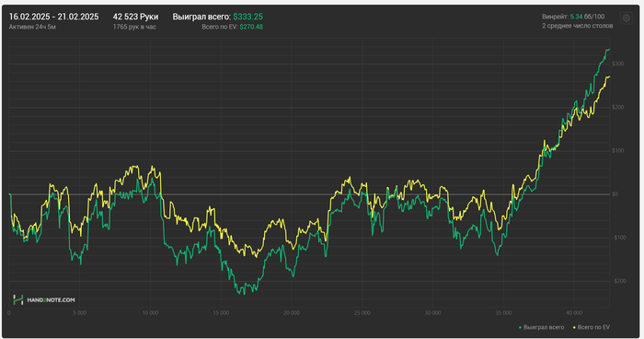This screenshot has height=339, width=644.
Task: Toggle the green 'Выиграл всего' legend series
Action: coord(541,327)
